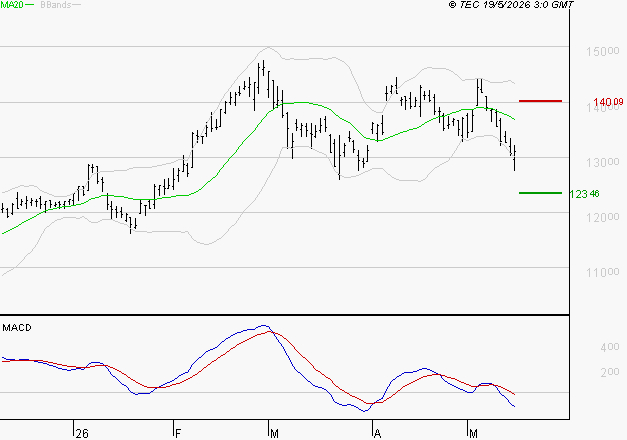Click the green support level line
The image size is (627, 440).
540,193
